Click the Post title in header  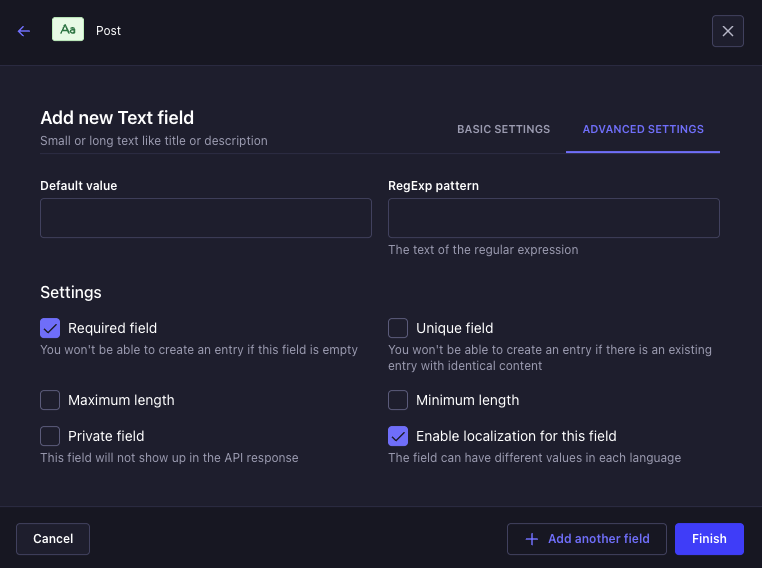(x=109, y=31)
